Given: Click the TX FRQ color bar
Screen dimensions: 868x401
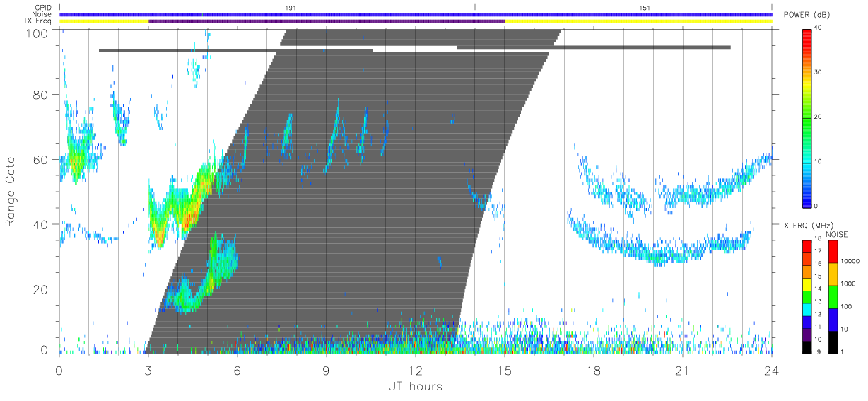Looking at the screenshot, I should (807, 296).
